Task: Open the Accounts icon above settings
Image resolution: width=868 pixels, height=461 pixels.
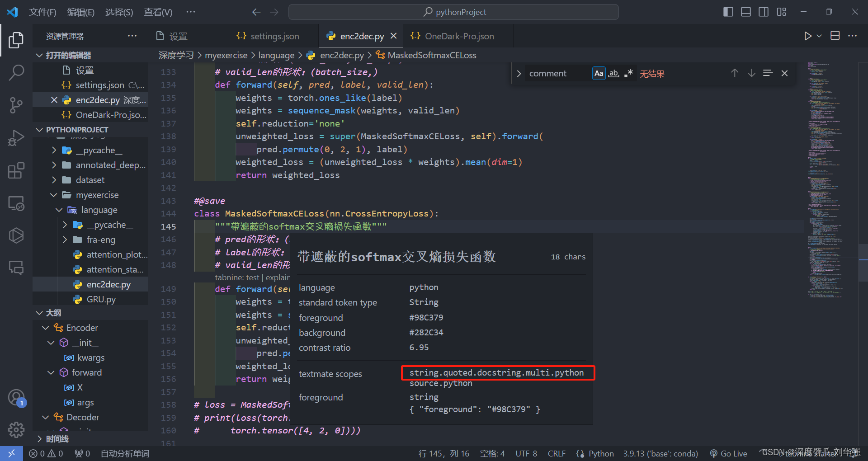Action: [x=16, y=398]
